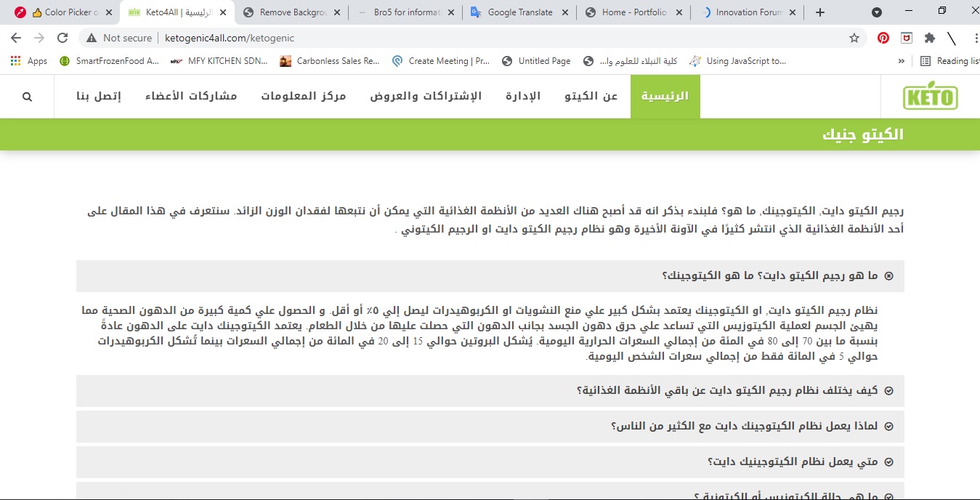The image size is (980, 500).
Task: Open the Reading list
Action: point(949,61)
